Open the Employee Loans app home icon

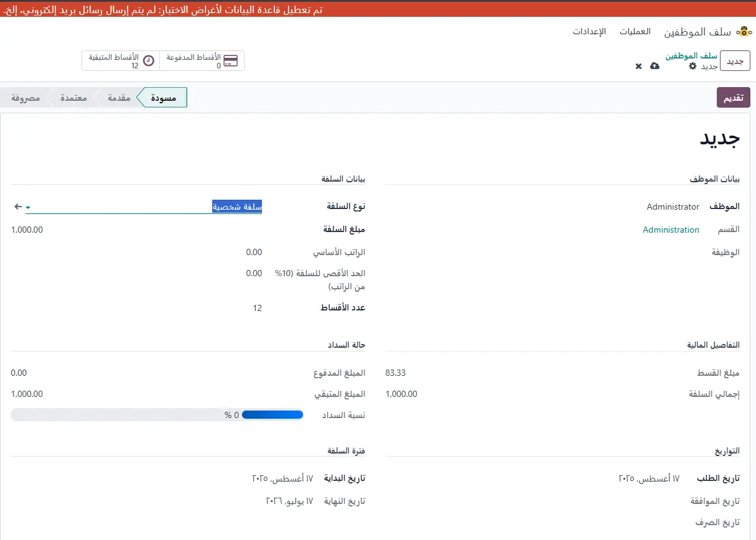742,32
